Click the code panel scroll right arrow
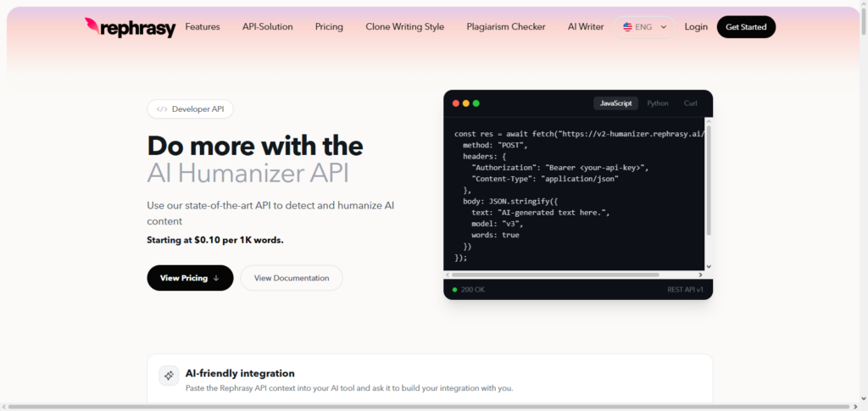Image resolution: width=868 pixels, height=411 pixels. (700, 275)
